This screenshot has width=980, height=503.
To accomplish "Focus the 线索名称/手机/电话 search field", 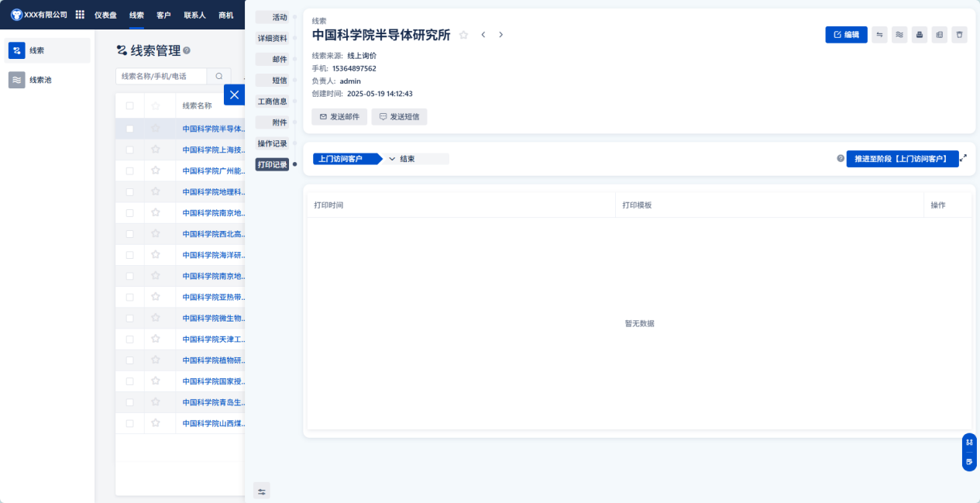I will 161,76.
